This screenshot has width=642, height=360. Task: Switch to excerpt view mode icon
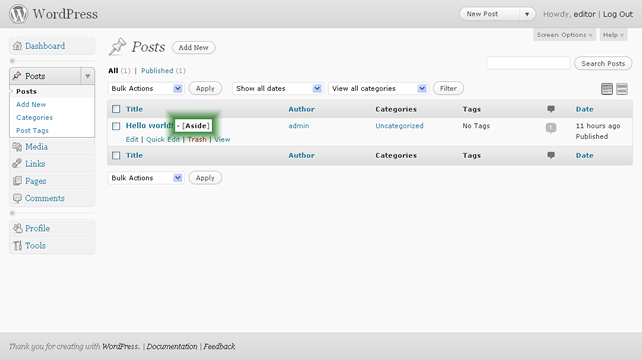(x=622, y=89)
